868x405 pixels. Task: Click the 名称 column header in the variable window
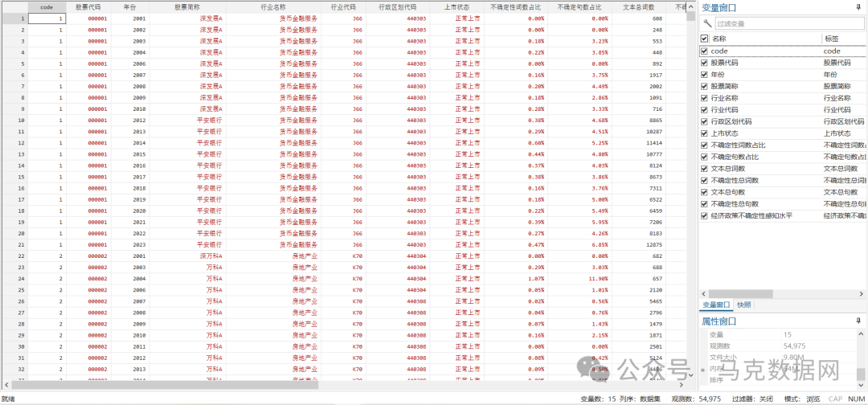766,39
